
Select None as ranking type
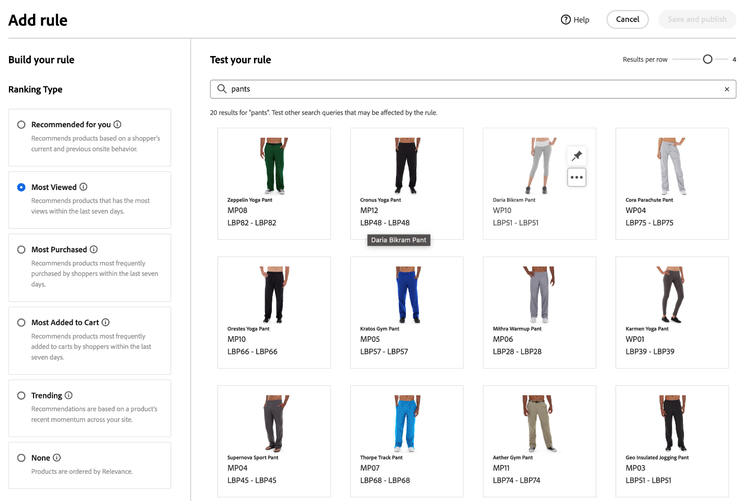[x=21, y=458]
